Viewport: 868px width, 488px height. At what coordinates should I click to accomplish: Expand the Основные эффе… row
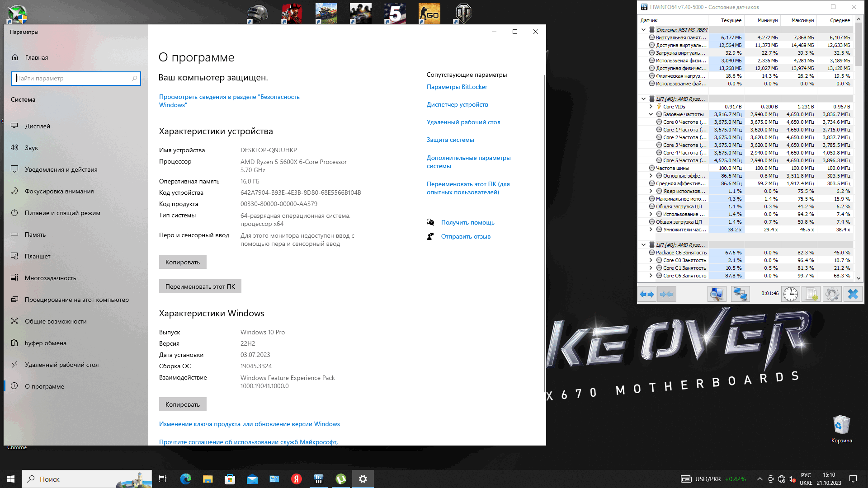(651, 176)
